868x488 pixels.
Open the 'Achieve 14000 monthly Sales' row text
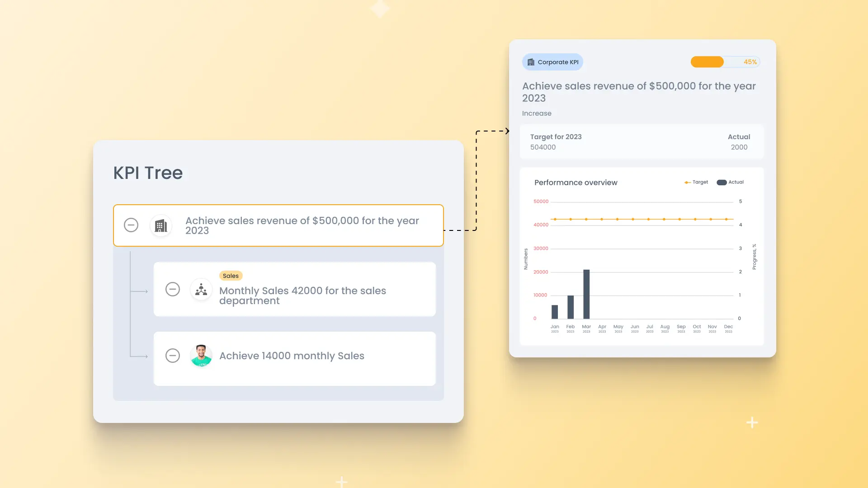coord(292,356)
